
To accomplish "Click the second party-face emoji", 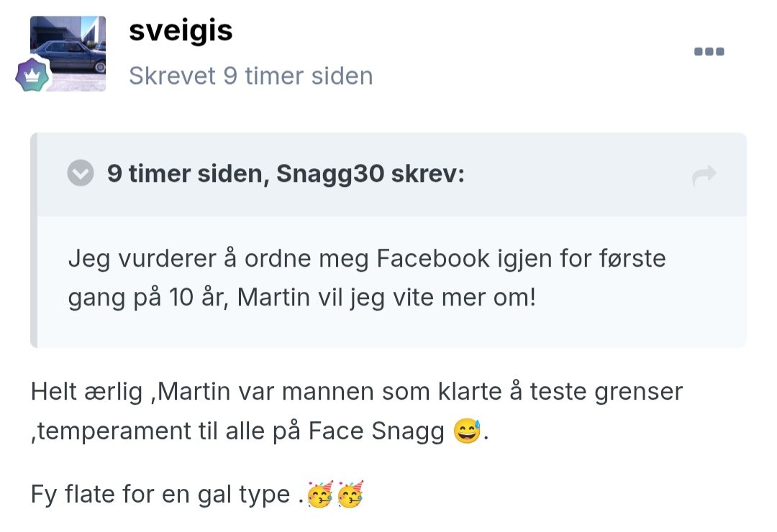I will pos(349,495).
